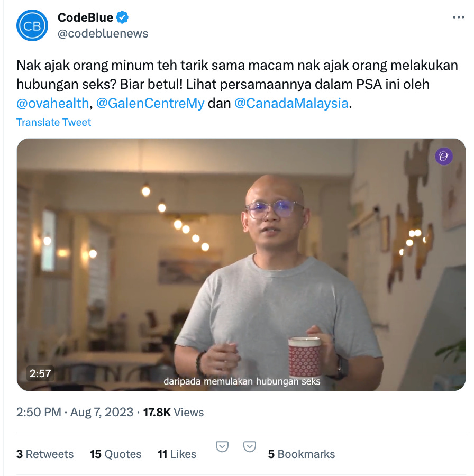Click Translate Tweet
Screen dimensions: 474x476
tap(54, 122)
